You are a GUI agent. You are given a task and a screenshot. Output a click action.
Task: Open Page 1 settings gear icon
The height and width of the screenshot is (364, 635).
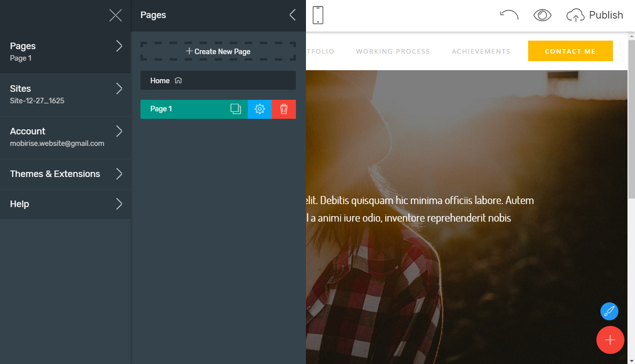[x=260, y=109]
